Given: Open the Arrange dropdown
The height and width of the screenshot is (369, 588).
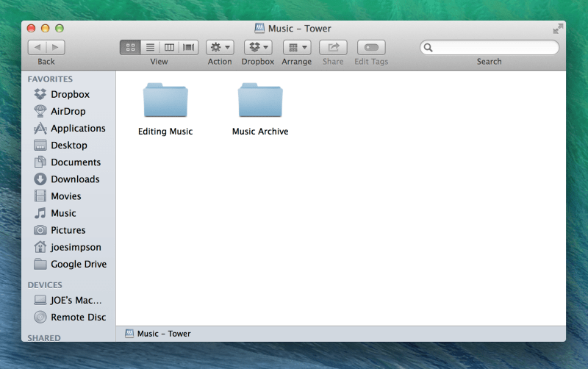Looking at the screenshot, I should (x=297, y=47).
